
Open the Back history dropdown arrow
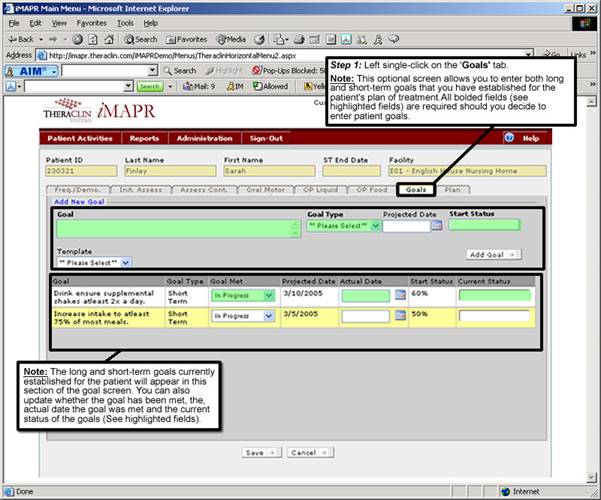click(x=41, y=39)
